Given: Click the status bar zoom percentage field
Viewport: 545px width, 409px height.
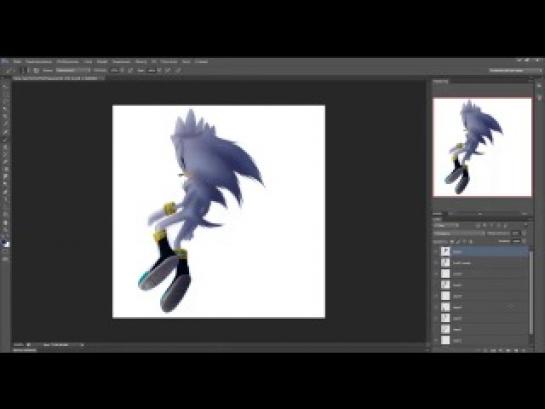Looking at the screenshot, I should click(19, 345).
